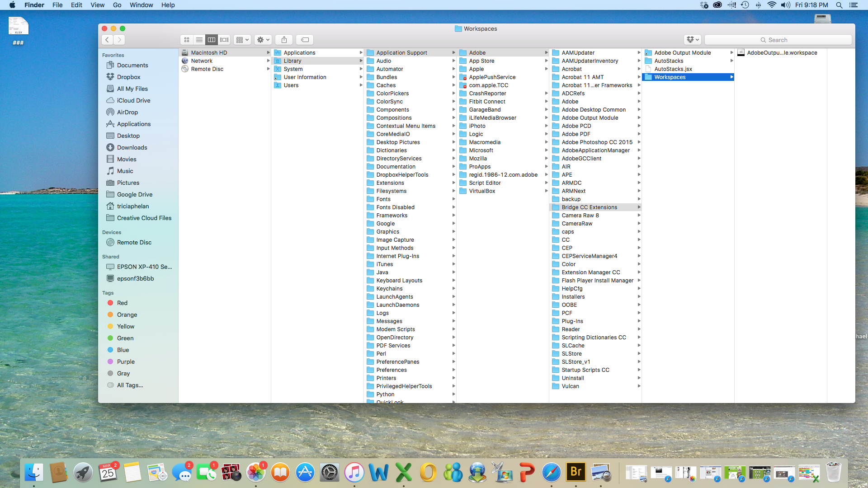Launch Safari from the Dock
This screenshot has width=868, height=488.
click(552, 472)
